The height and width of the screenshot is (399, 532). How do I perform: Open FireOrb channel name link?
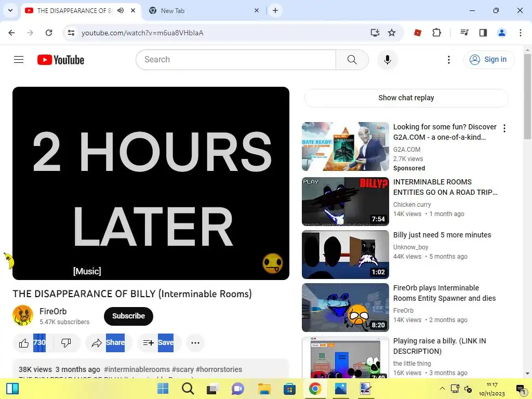(53, 311)
